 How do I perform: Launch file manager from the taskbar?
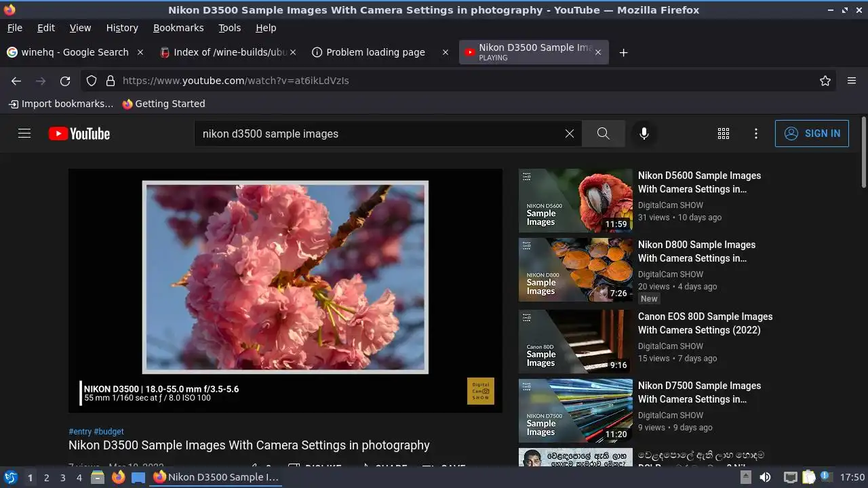tap(98, 477)
